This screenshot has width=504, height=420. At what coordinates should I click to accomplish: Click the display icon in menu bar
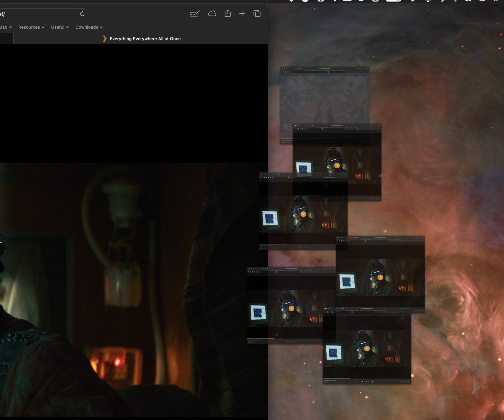tap(428, 1)
